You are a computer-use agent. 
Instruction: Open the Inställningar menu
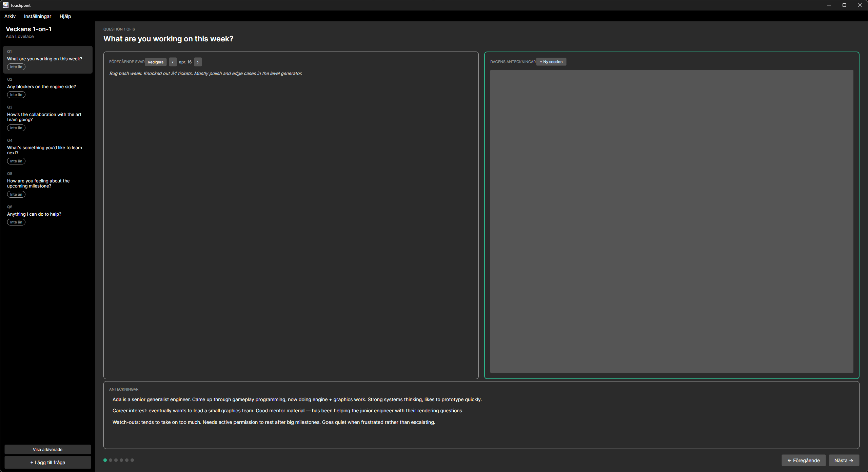tap(38, 16)
